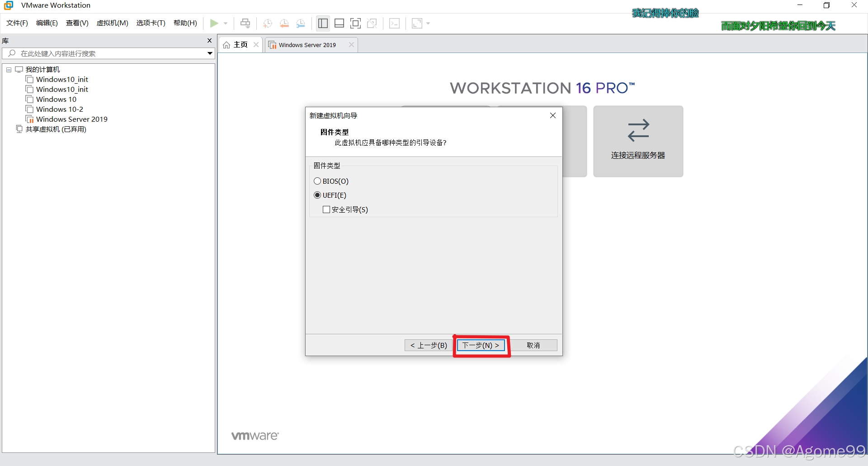The height and width of the screenshot is (466, 868).
Task: Click the 共享虚拟机 shared VMs icon
Action: coord(19,129)
